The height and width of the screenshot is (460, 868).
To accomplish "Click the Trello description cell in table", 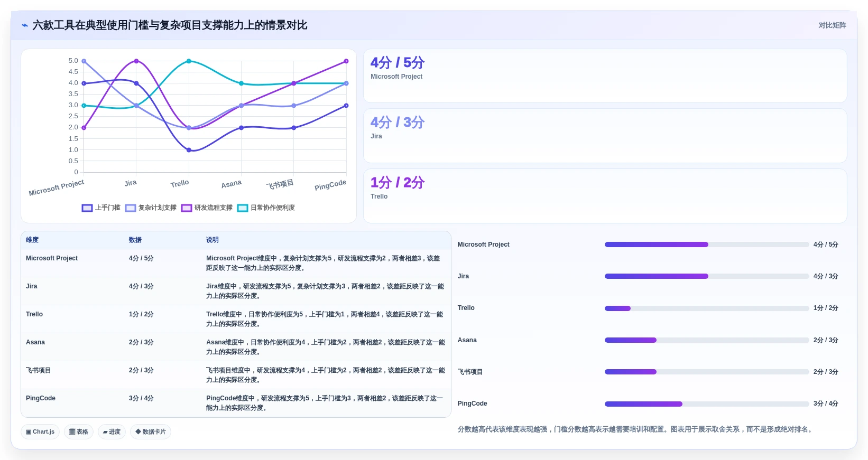I will (325, 319).
